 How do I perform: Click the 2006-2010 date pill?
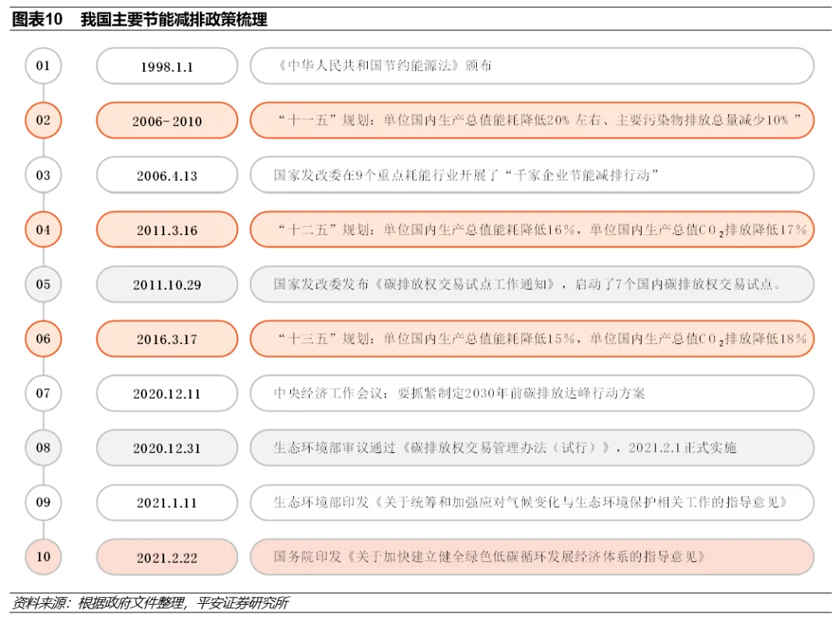point(166,121)
